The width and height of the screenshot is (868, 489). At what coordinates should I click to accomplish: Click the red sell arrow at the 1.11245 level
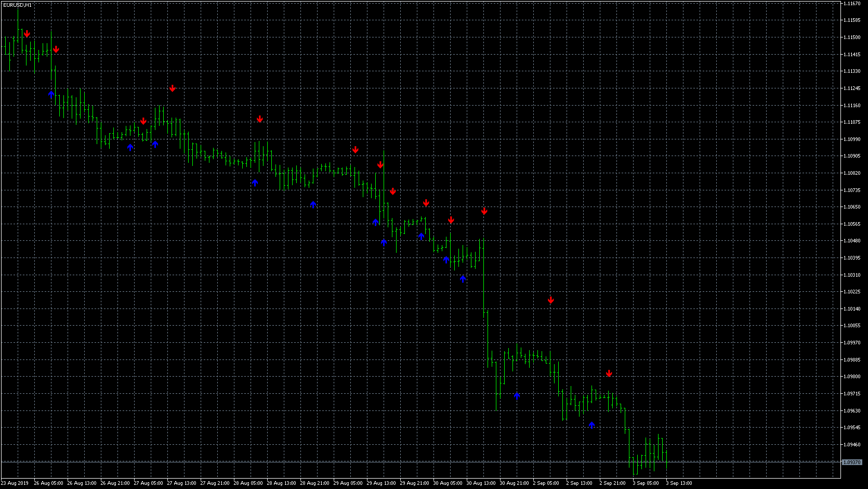tap(173, 88)
